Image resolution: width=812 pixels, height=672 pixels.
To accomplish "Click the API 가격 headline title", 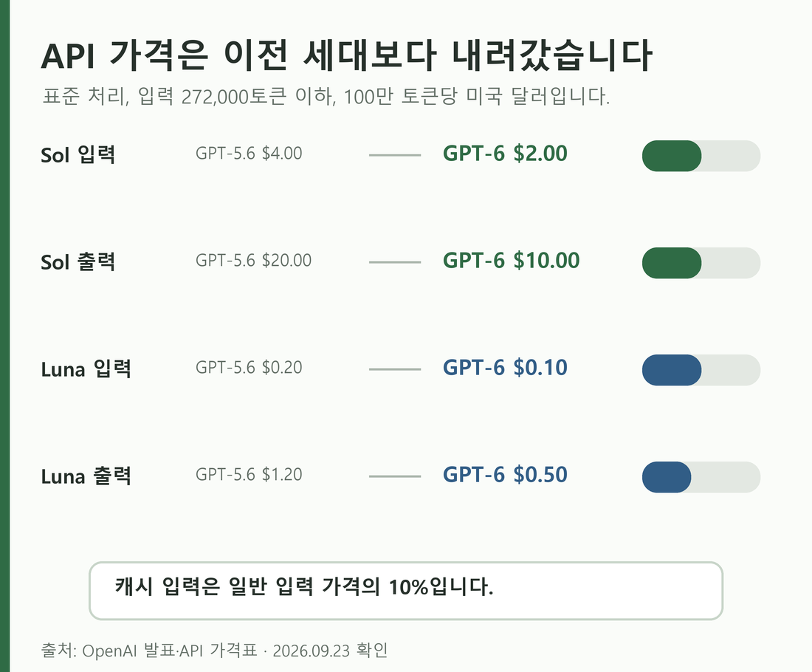I will click(346, 55).
